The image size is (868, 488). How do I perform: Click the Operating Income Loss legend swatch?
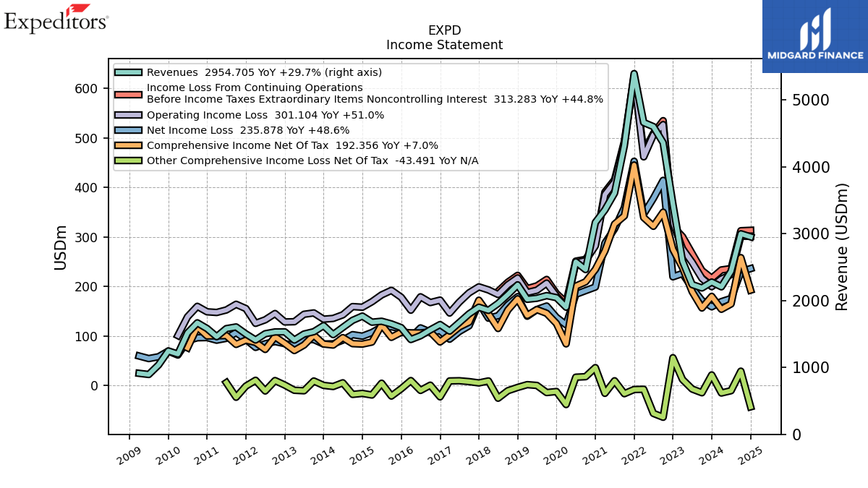point(129,115)
